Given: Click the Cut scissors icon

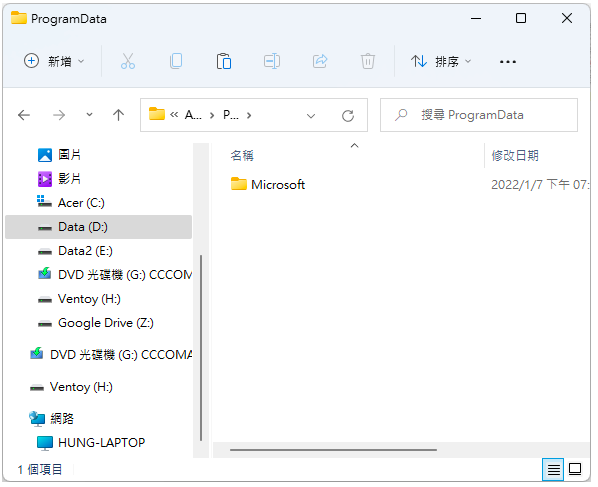Looking at the screenshot, I should 128,61.
